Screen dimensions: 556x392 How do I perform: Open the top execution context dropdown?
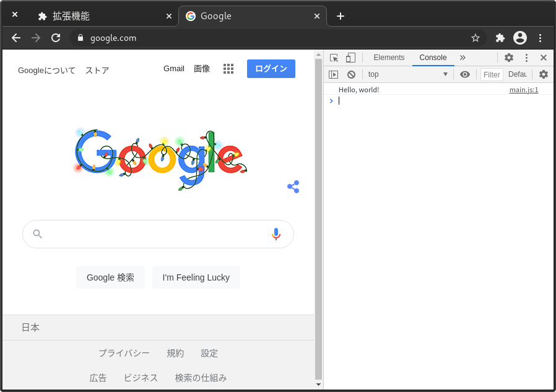coord(406,74)
